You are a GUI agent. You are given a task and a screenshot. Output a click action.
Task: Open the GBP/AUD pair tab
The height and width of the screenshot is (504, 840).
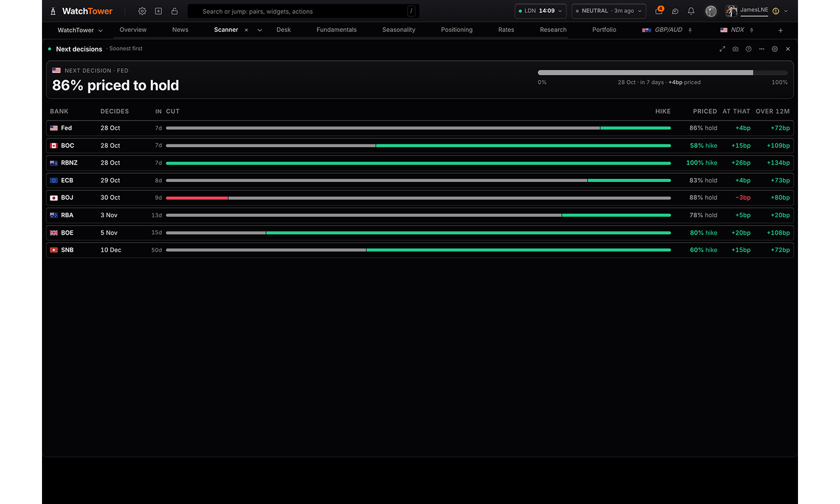pyautogui.click(x=663, y=30)
